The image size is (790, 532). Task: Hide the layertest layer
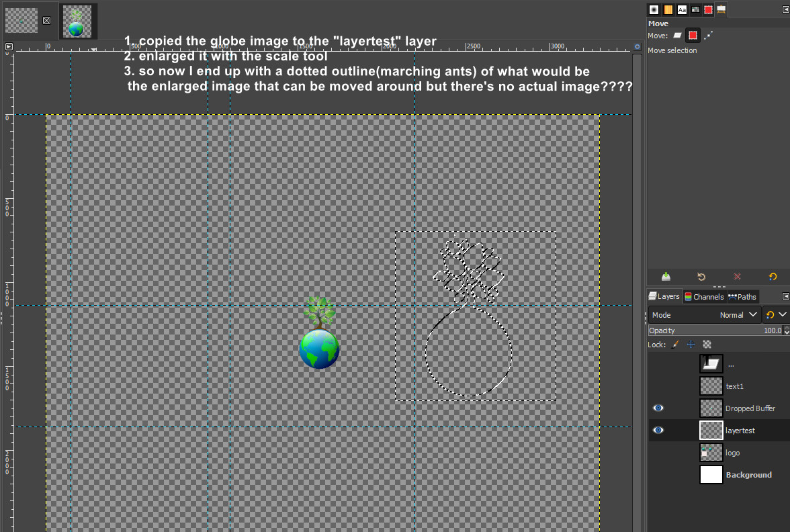658,430
